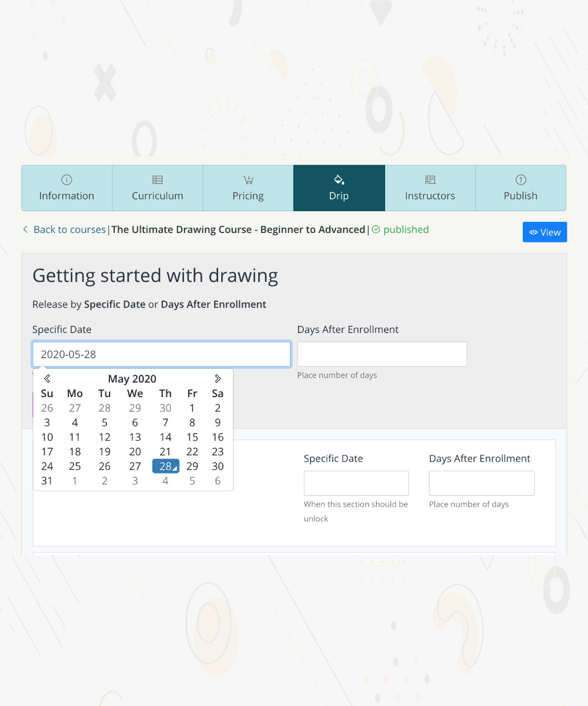Focus the top Days After Enrollment field

point(382,354)
